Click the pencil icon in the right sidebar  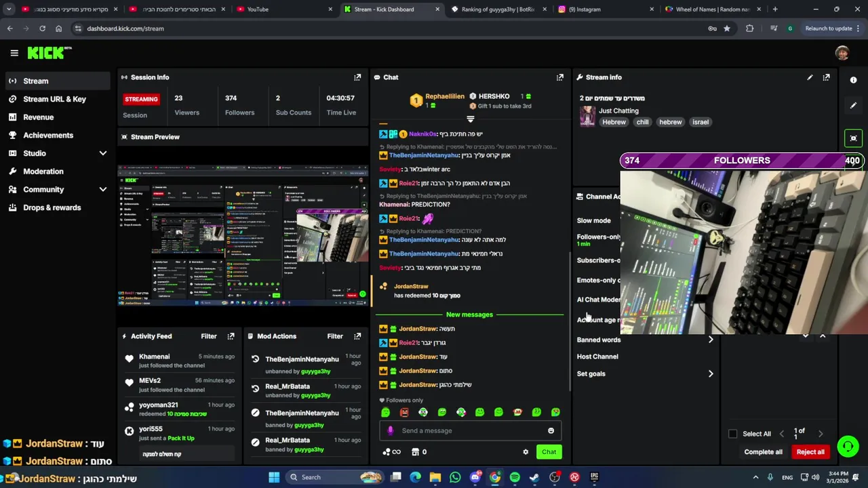point(853,106)
